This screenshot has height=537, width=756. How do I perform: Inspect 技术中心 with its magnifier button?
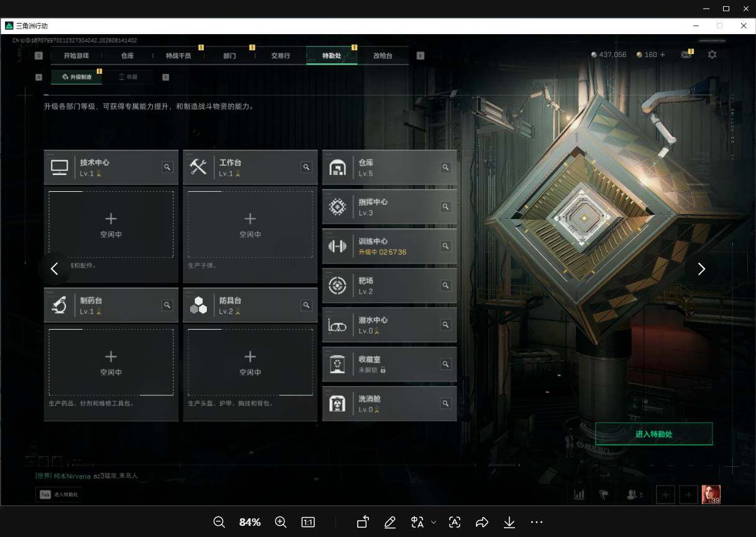tap(167, 167)
